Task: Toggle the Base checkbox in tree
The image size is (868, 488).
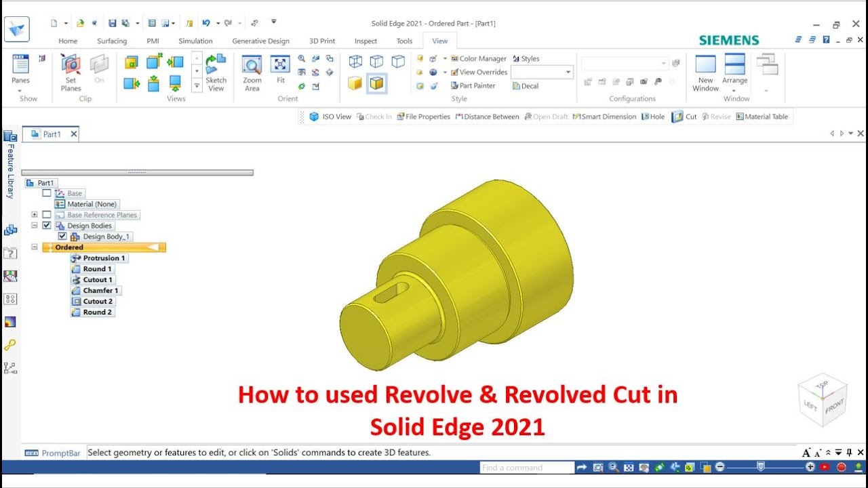Action: tap(47, 193)
